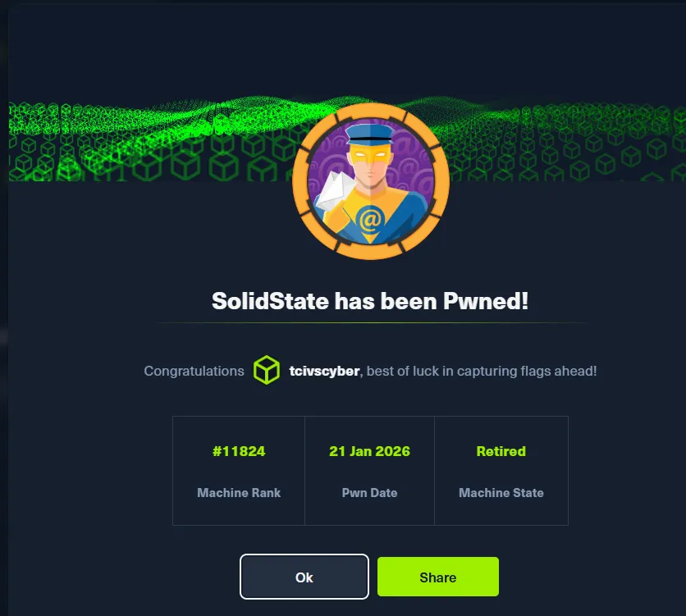Click the @ emblem on avatar's chest

point(370,219)
